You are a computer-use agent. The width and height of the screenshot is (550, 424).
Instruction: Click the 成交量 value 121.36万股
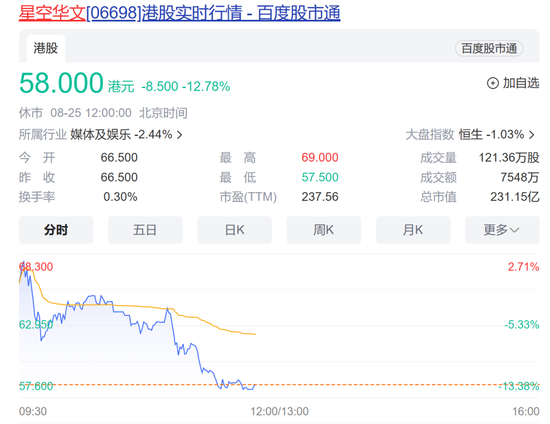[x=509, y=157]
